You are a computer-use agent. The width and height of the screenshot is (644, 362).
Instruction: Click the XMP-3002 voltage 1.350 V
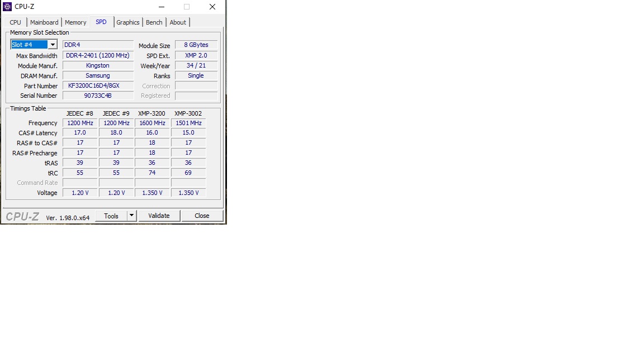[188, 193]
